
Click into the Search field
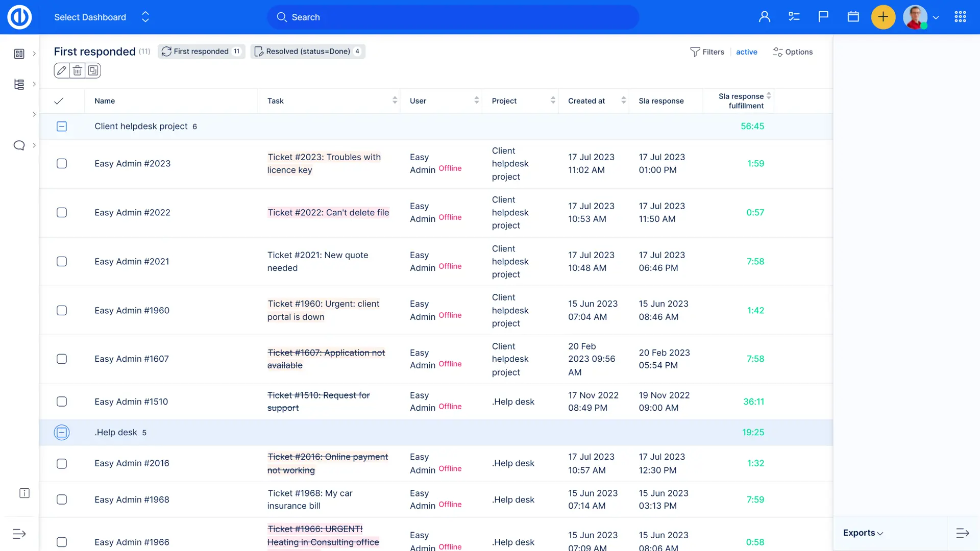[452, 17]
